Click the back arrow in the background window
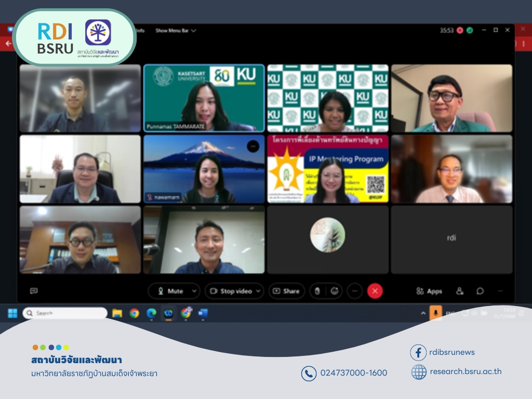 tap(8, 44)
